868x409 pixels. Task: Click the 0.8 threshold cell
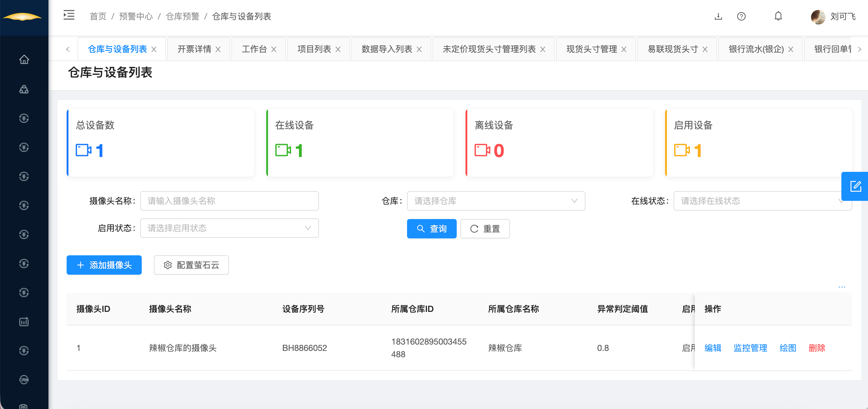tap(603, 348)
